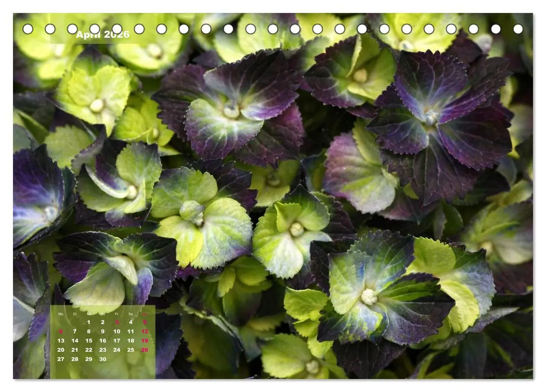Select date 9 in the calendar grid
The width and height of the screenshot is (546, 392).
point(103,331)
